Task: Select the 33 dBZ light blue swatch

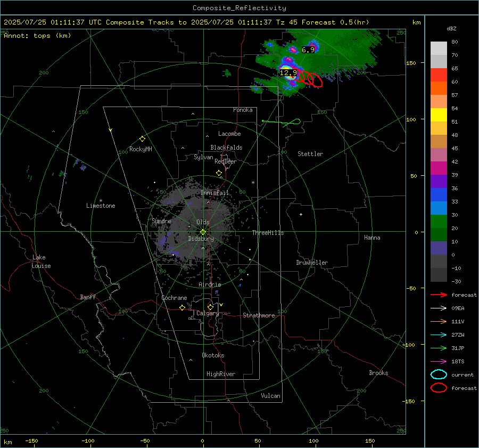Action: [x=439, y=208]
